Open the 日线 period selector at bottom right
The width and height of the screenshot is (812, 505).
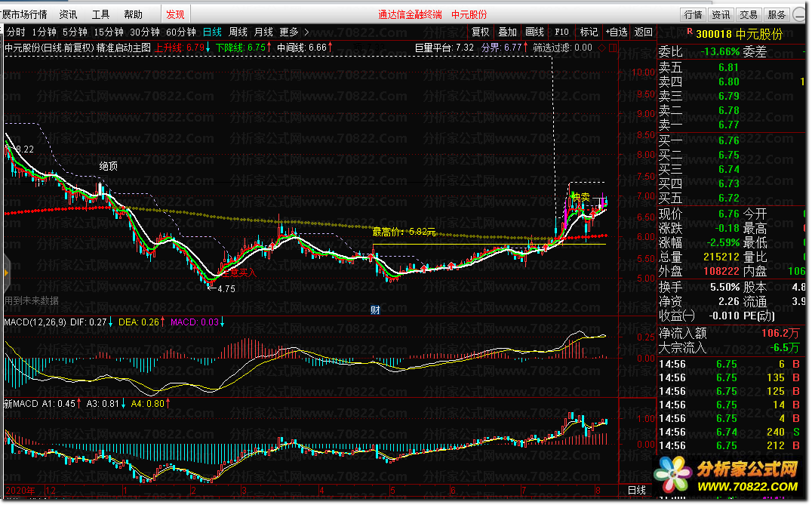tap(636, 490)
